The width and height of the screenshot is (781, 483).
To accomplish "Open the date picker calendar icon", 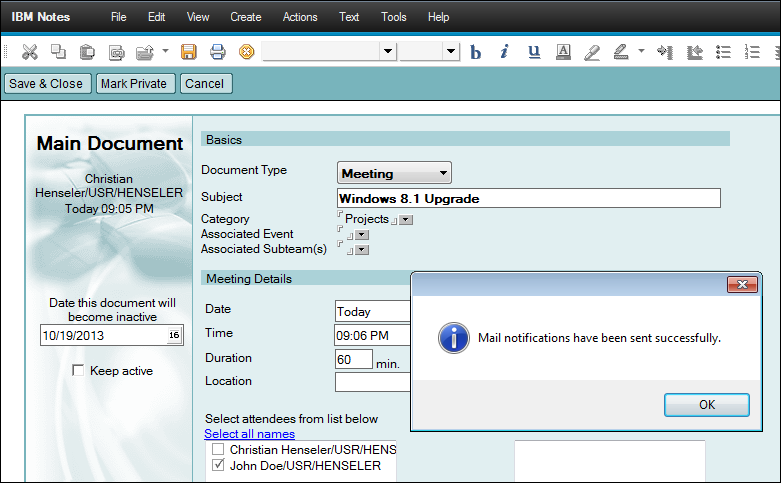I will click(173, 335).
